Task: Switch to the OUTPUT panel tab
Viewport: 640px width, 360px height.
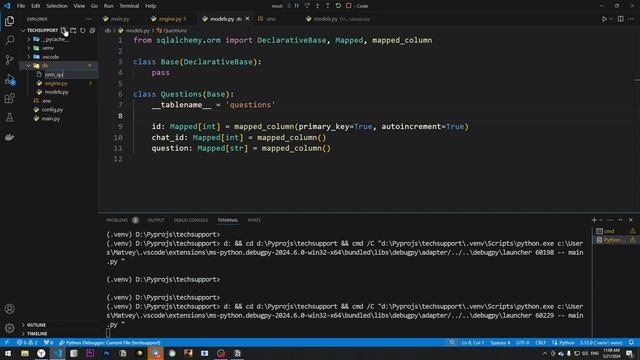Action: click(x=156, y=220)
